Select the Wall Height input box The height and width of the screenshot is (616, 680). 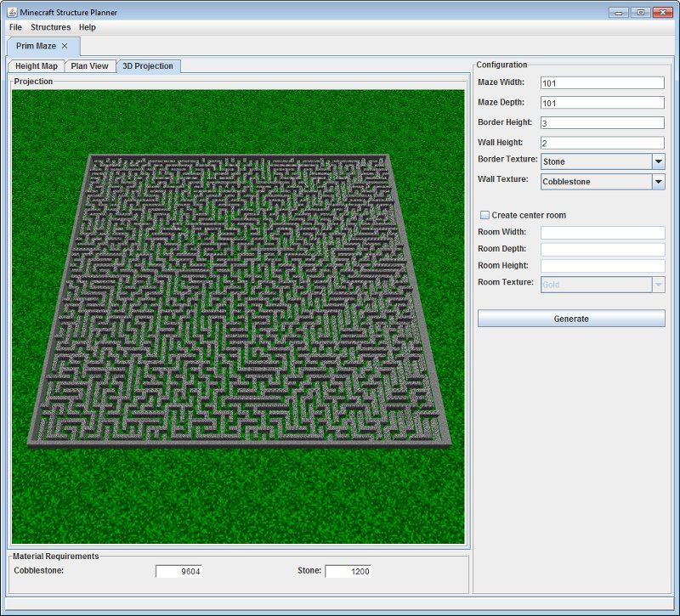(x=602, y=143)
